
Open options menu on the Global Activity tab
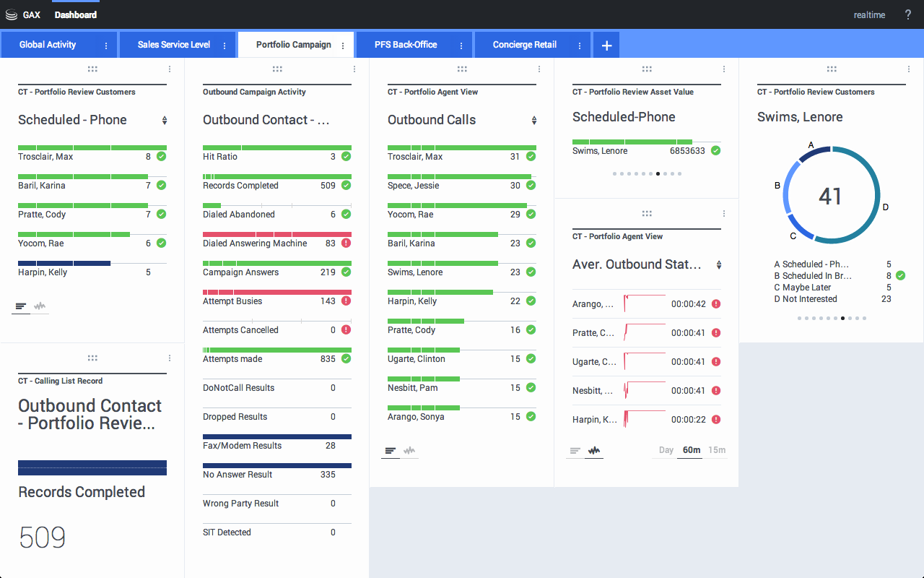coord(106,46)
